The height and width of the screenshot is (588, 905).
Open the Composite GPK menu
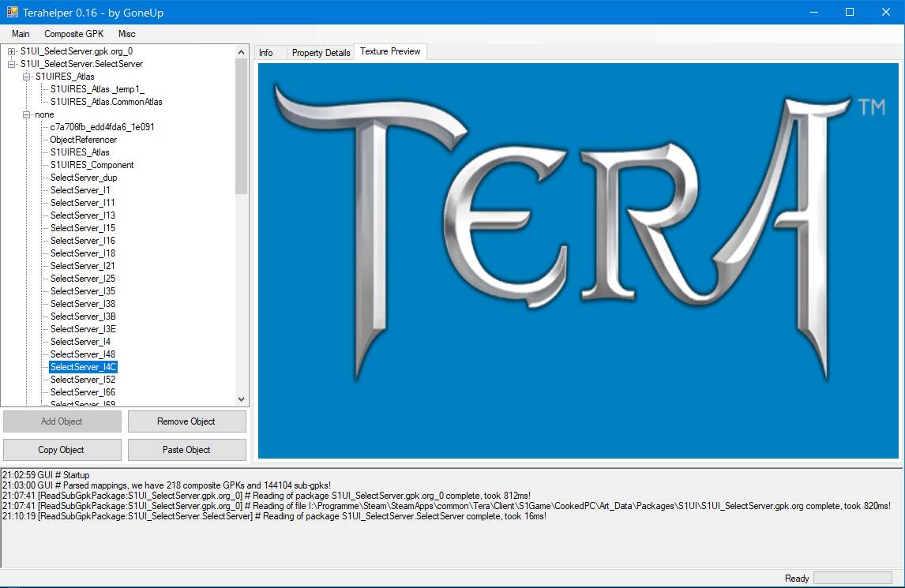coord(74,34)
